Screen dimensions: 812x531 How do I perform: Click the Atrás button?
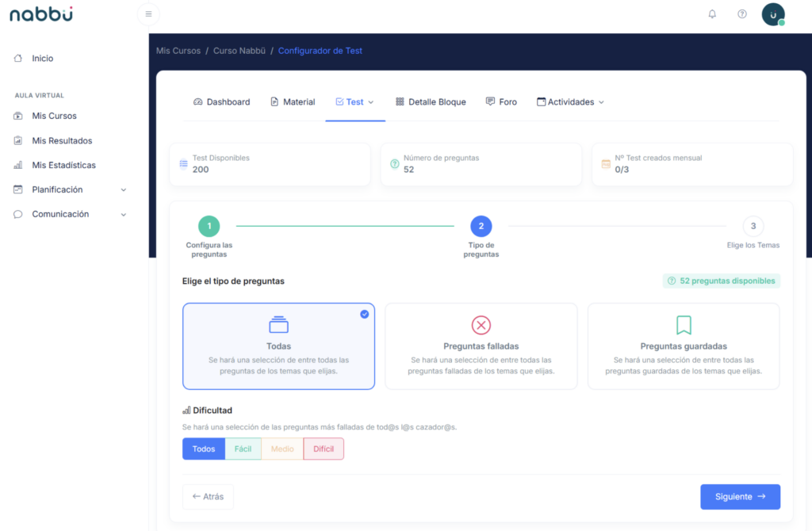pyautogui.click(x=208, y=497)
